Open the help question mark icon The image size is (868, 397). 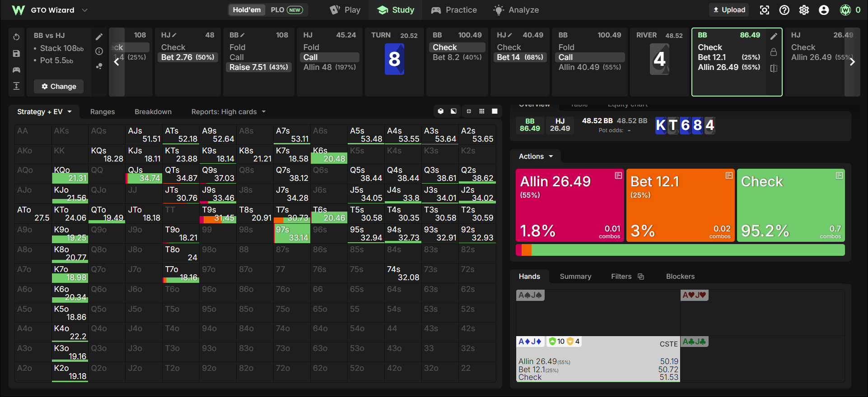(x=784, y=10)
